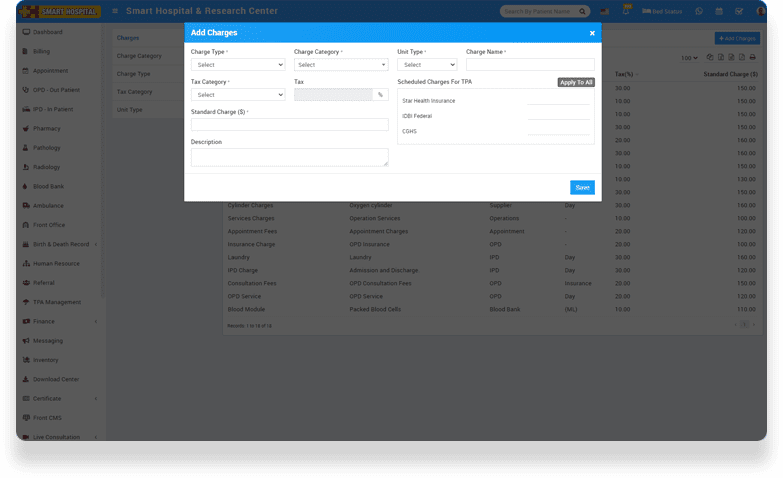This screenshot has height=478, width=783.
Task: Open the Charge Type dropdown
Action: [x=238, y=65]
